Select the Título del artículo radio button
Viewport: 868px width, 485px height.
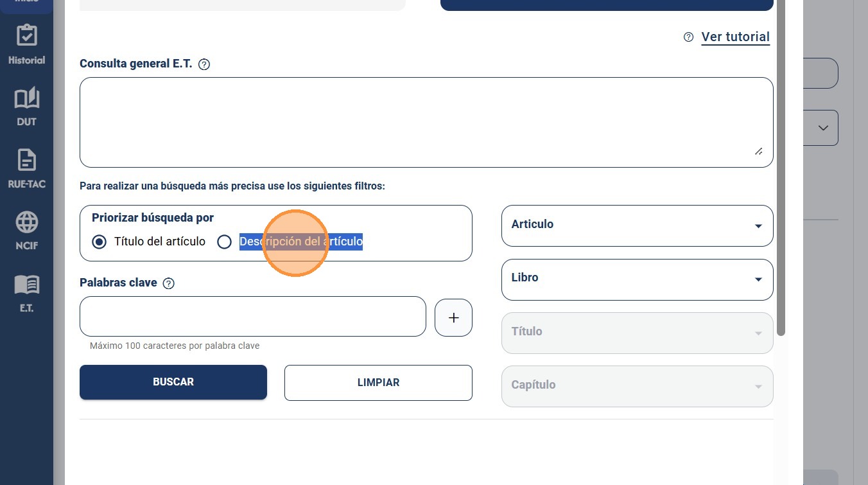[99, 242]
